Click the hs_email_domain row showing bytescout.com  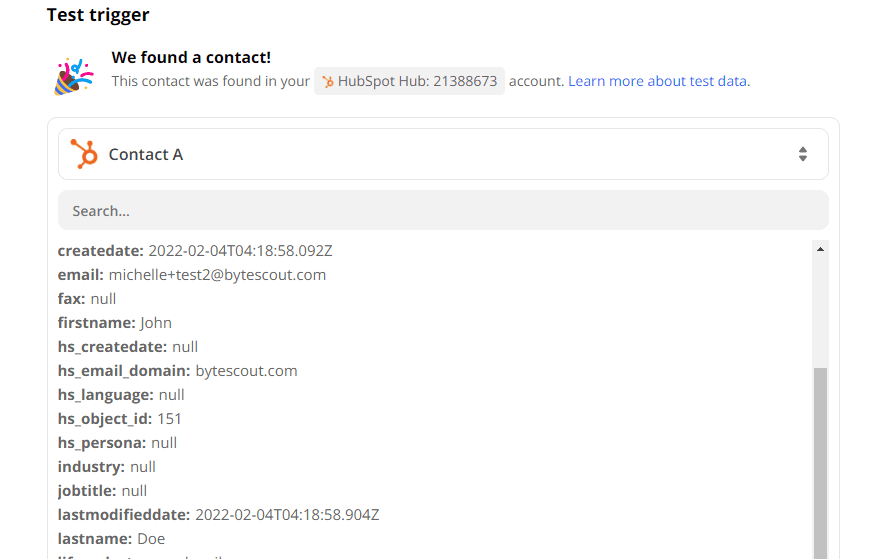click(x=178, y=370)
